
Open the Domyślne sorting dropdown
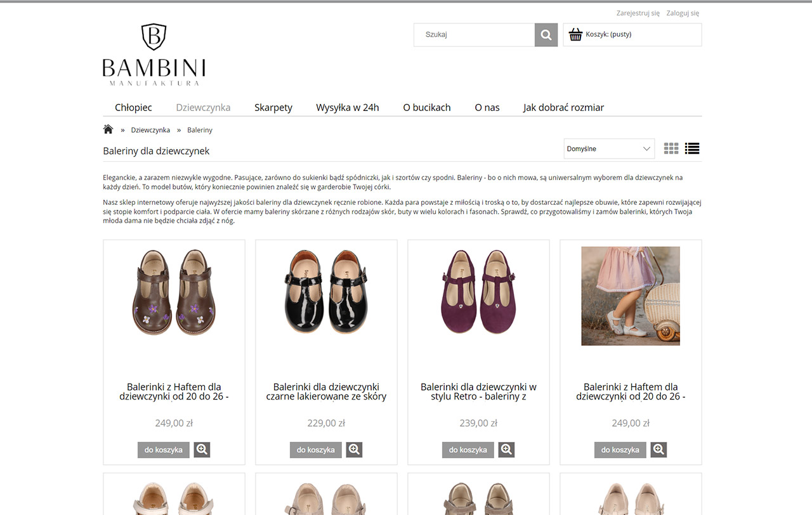[x=609, y=148]
